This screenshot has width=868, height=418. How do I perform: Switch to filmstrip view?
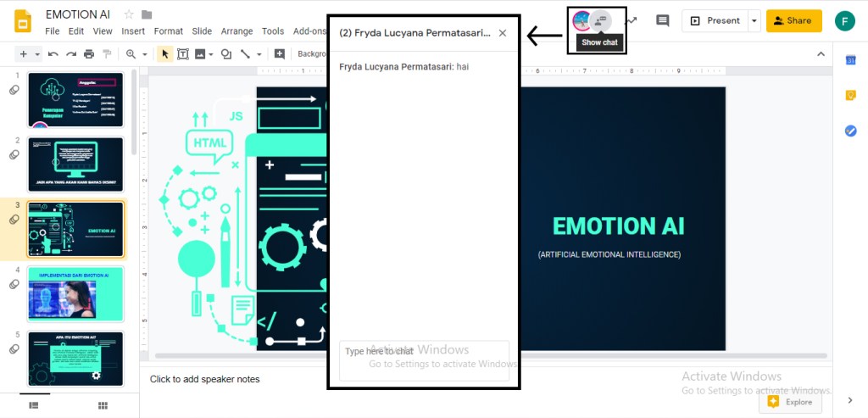(34, 405)
